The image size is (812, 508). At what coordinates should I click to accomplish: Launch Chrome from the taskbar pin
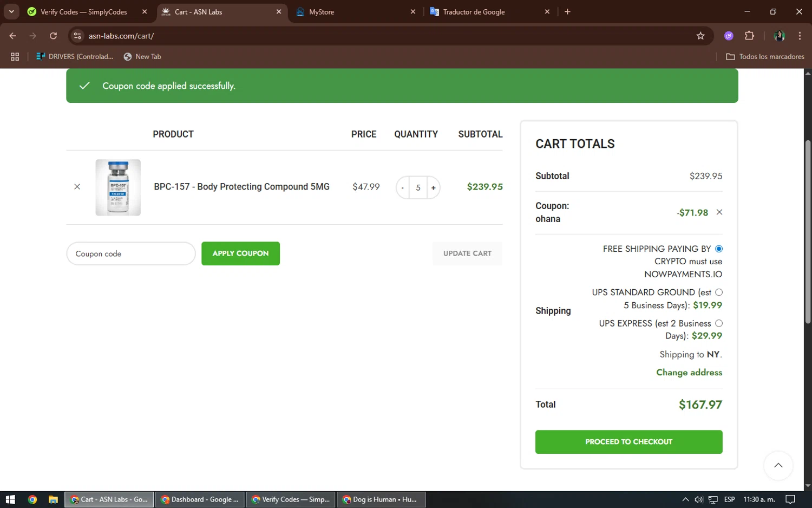click(32, 499)
